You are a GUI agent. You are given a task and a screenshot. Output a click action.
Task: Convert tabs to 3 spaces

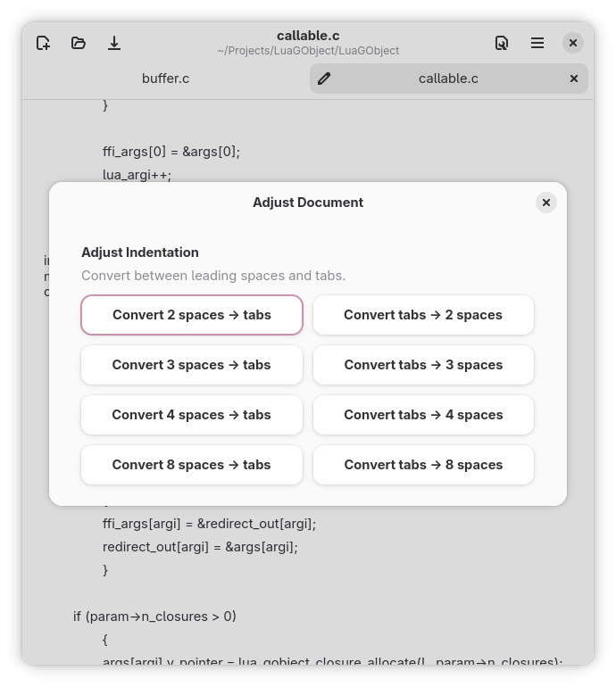[423, 365]
